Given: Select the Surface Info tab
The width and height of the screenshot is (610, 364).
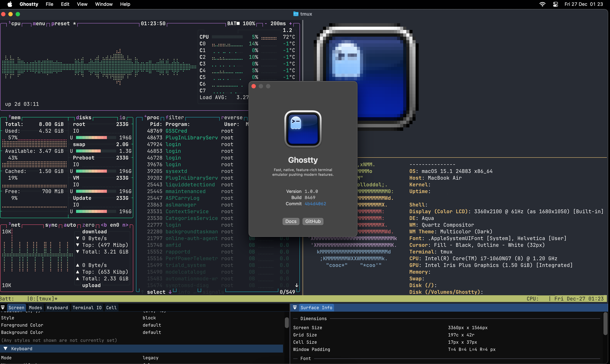Looking at the screenshot, I should tap(316, 308).
